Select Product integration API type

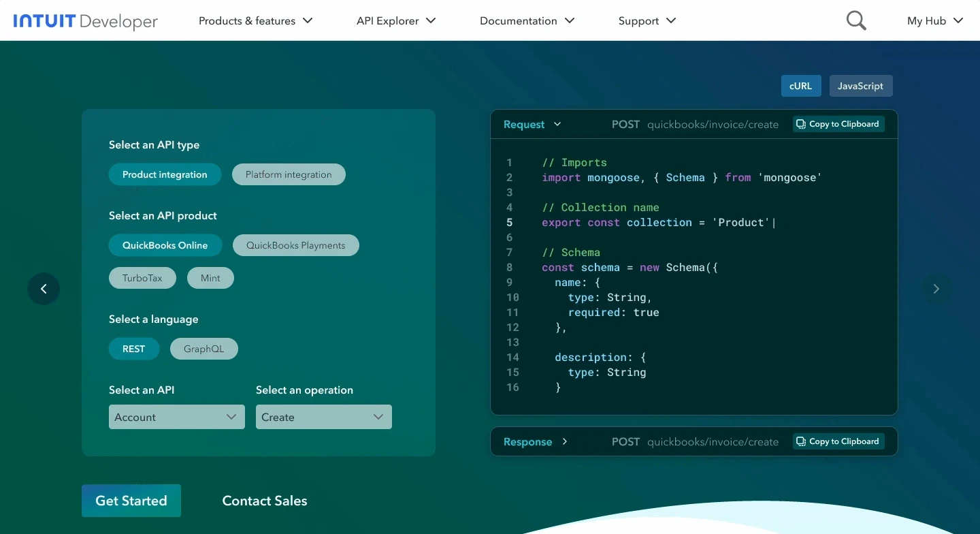[x=165, y=174]
